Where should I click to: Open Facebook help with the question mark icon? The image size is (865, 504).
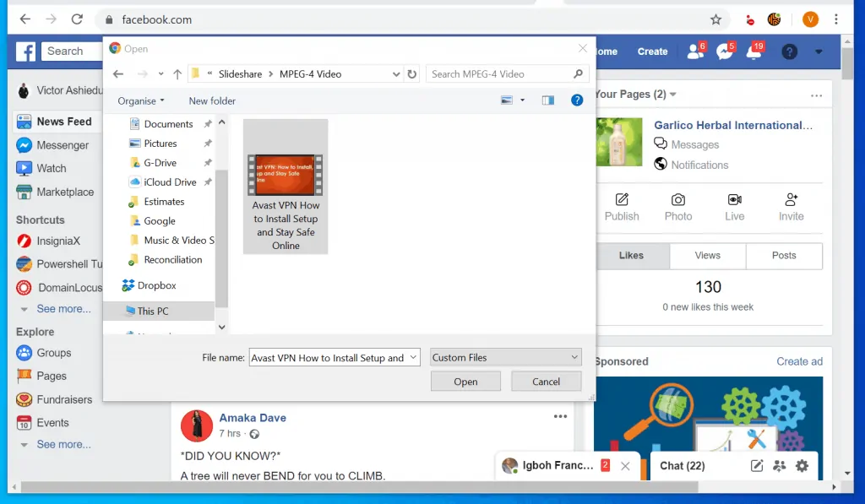789,51
